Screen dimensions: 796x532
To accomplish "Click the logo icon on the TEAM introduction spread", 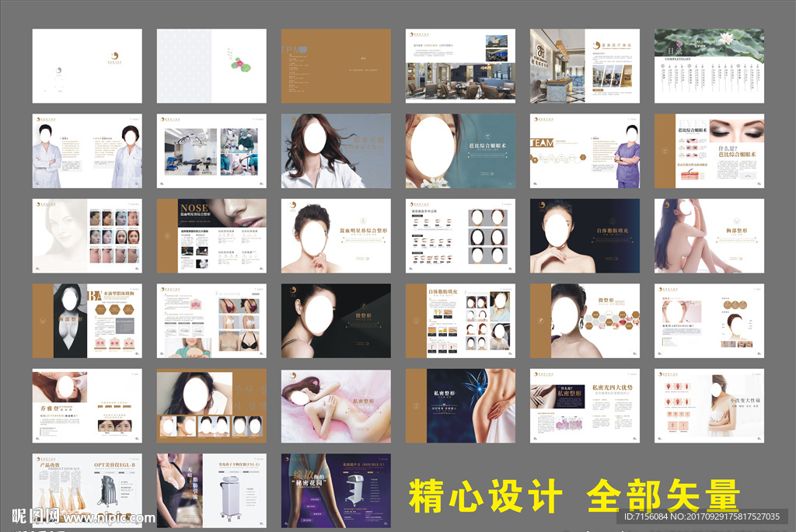I will click(536, 119).
